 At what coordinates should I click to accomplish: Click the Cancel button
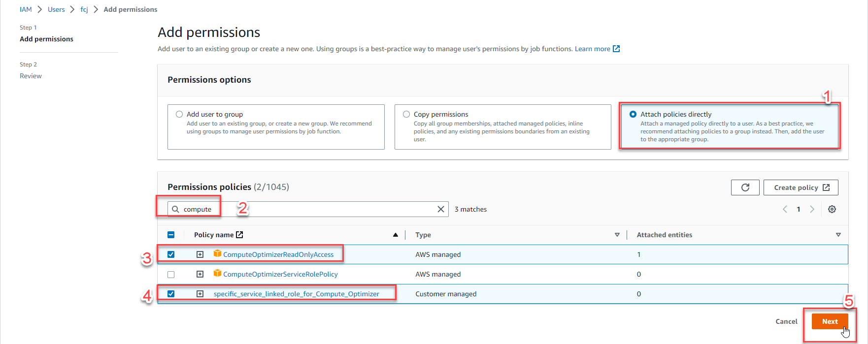(x=786, y=321)
